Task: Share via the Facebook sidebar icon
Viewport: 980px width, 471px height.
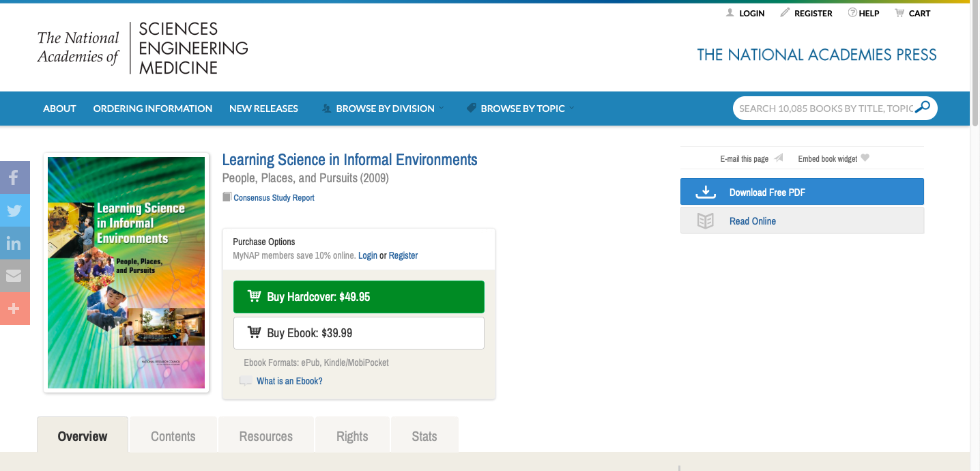Action: 14,177
